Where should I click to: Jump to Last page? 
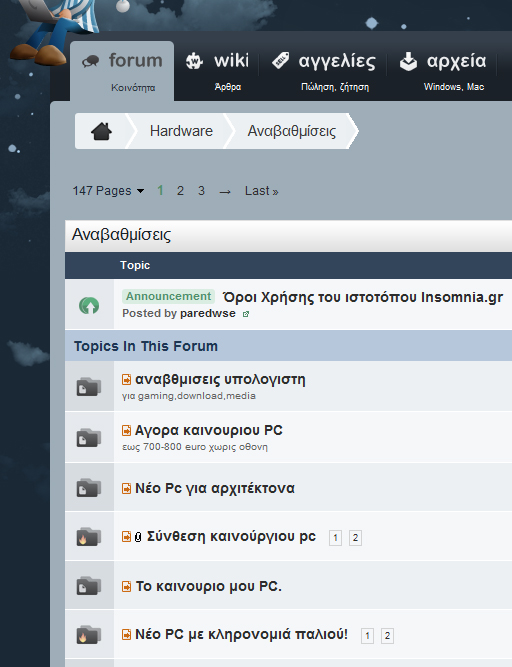coord(261,191)
